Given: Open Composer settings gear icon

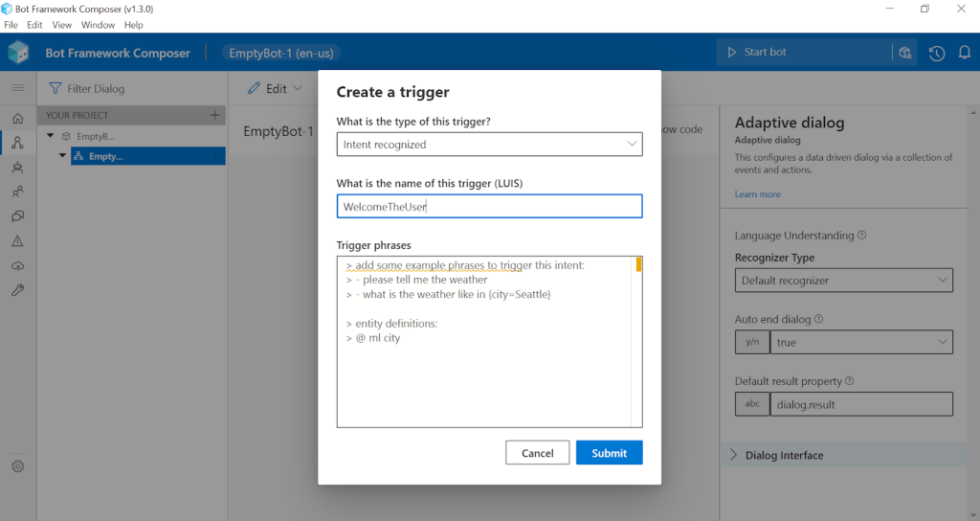Looking at the screenshot, I should tap(17, 466).
